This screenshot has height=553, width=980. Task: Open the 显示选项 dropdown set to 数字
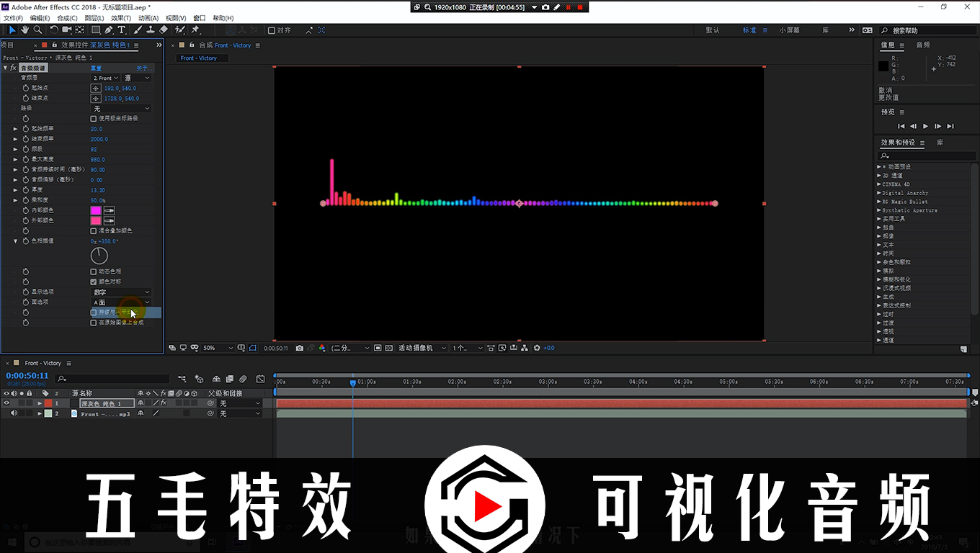(120, 292)
